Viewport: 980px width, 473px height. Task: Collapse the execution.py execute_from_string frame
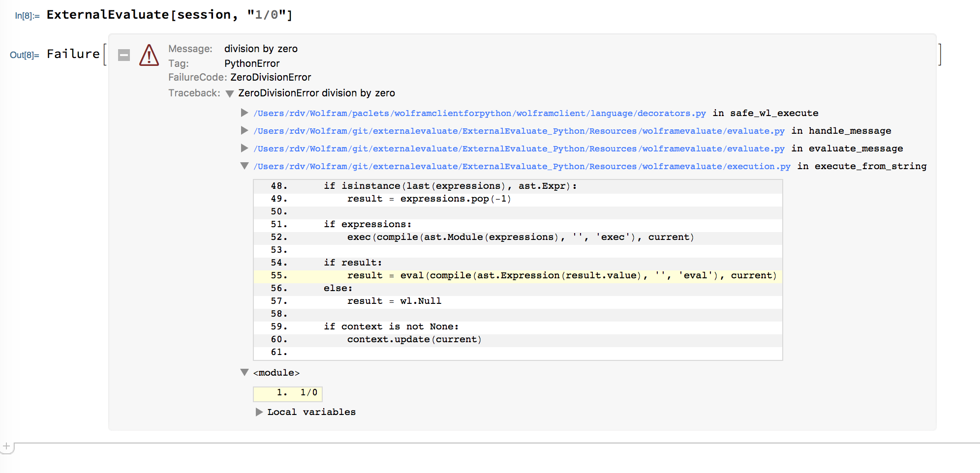(244, 166)
